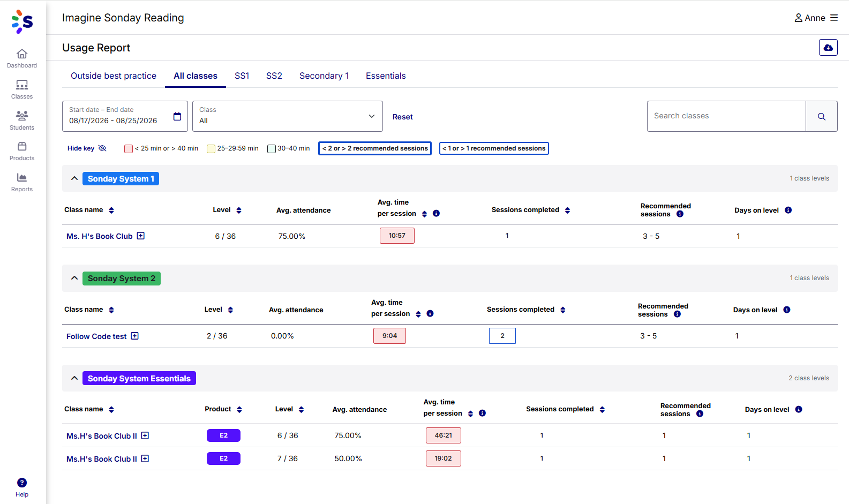
Task: Show Avg. time info in Sonday System 2
Action: coord(430,313)
